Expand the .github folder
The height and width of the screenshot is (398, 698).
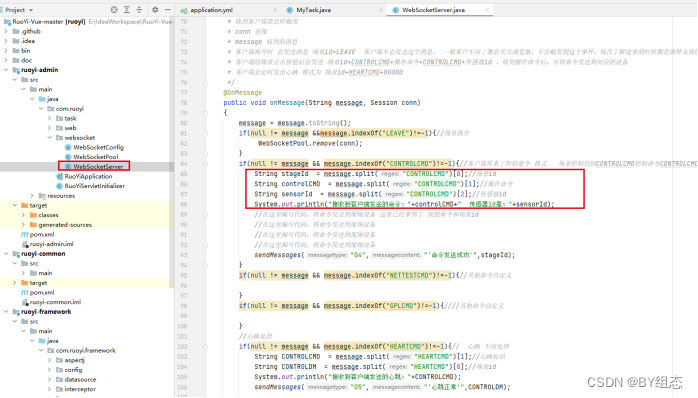point(6,31)
